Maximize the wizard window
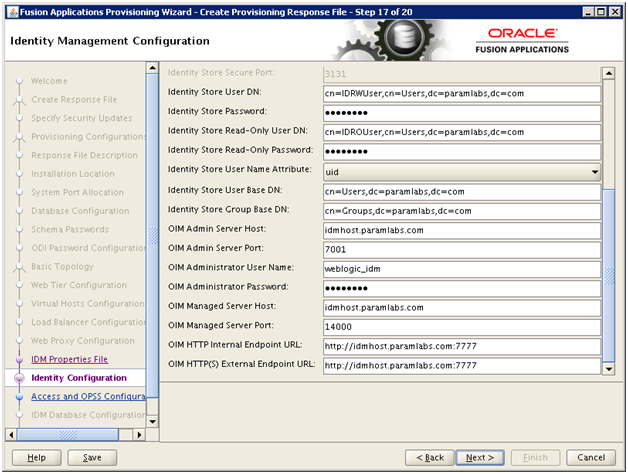Screen dimensions: 628x474 [x=601, y=12]
